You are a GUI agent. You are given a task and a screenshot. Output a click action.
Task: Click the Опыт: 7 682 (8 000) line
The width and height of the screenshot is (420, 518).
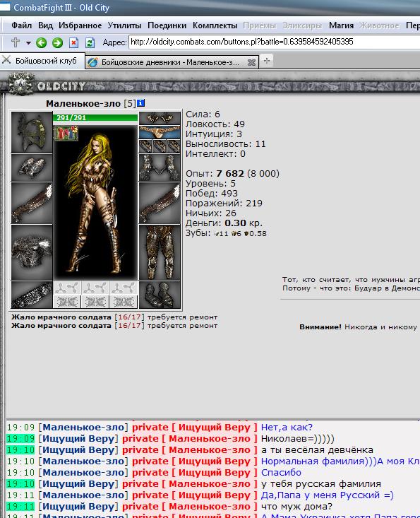pyautogui.click(x=233, y=173)
